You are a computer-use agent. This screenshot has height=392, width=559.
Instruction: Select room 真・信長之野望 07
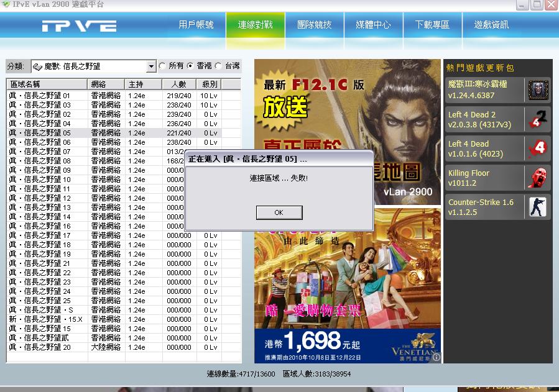(96, 152)
